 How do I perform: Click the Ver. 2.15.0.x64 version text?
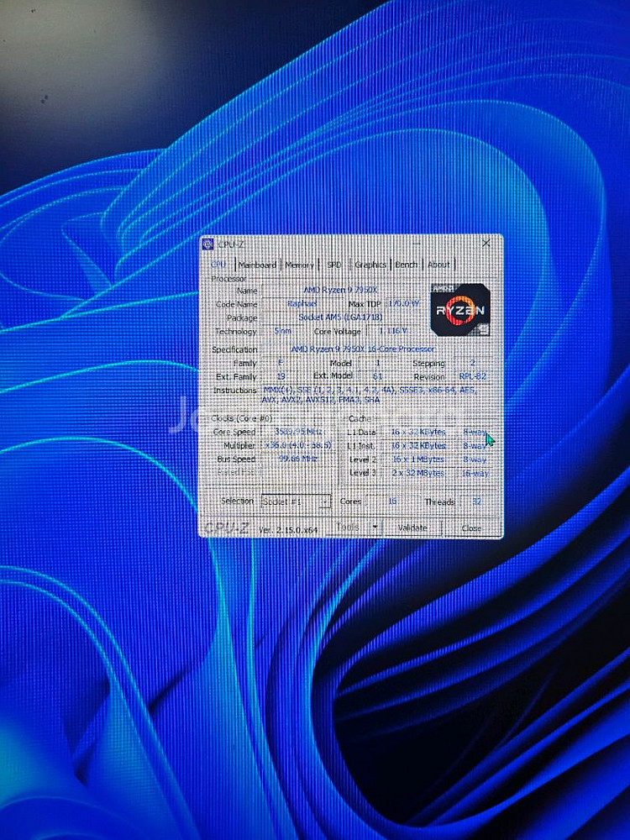point(288,529)
